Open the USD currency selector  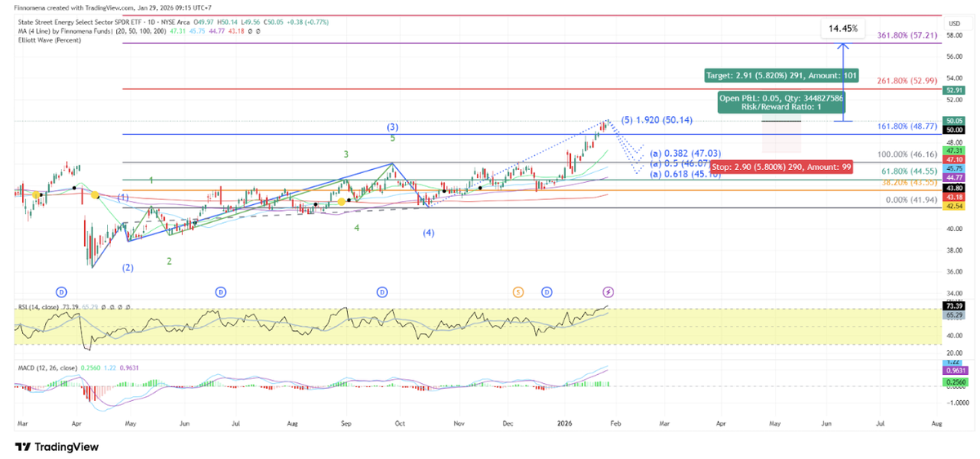point(953,26)
